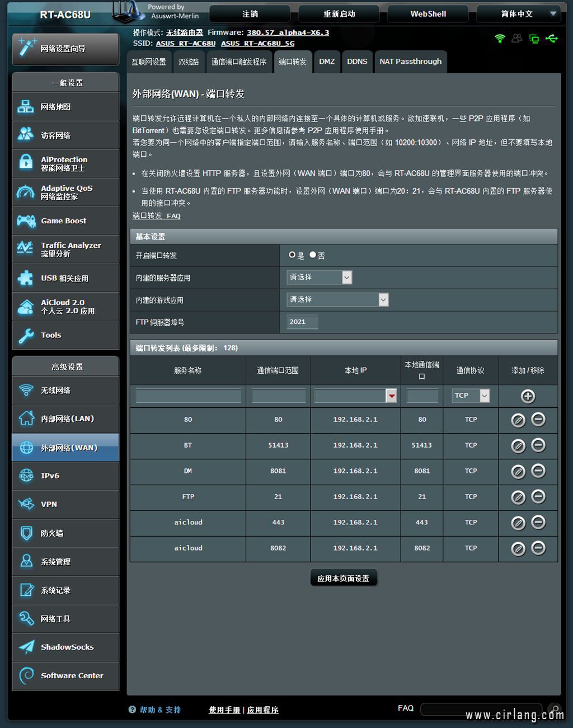Click the edit pencil icon for BT rule

pyautogui.click(x=518, y=445)
